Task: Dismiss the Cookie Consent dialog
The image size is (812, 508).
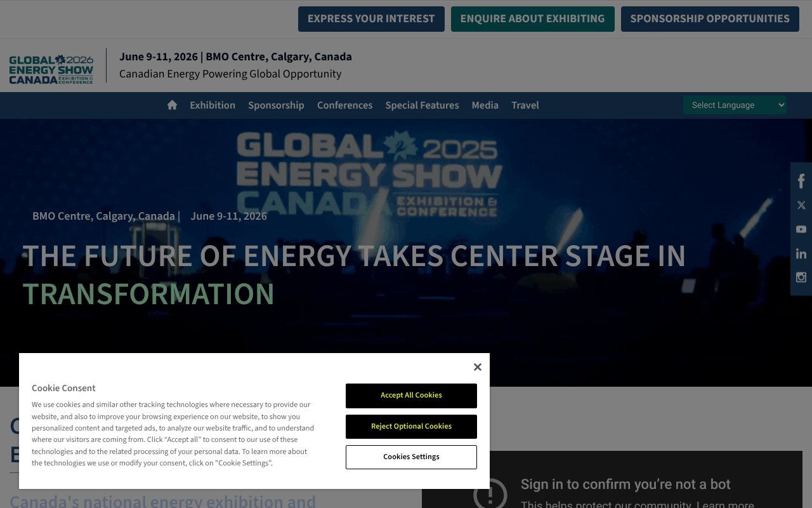Action: [x=477, y=366]
